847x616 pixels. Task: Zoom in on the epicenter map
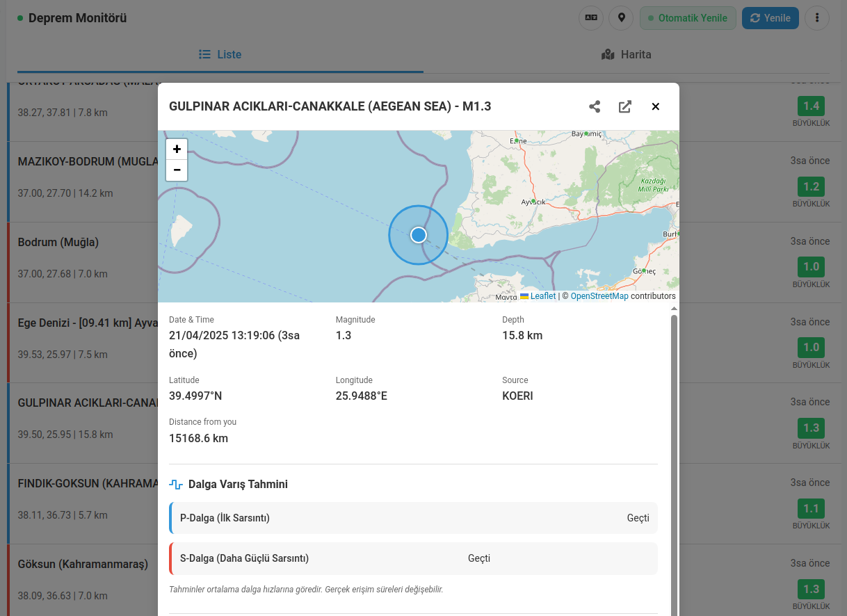pyautogui.click(x=176, y=148)
